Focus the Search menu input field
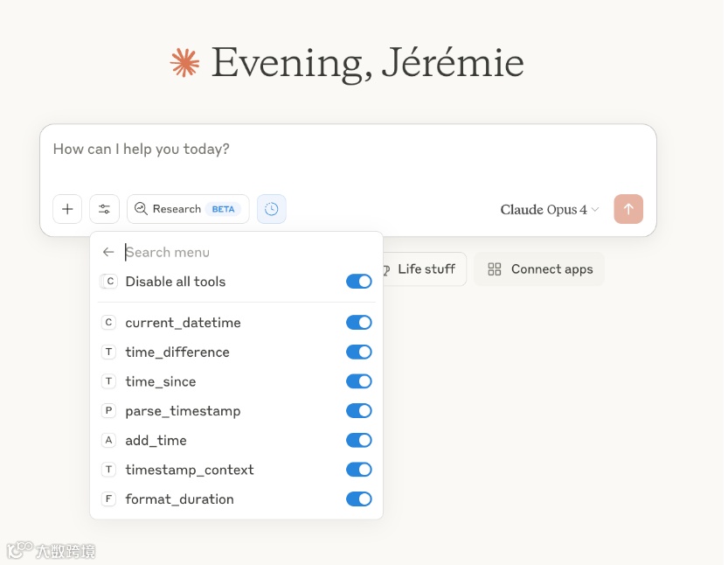The height and width of the screenshot is (565, 728). point(248,252)
